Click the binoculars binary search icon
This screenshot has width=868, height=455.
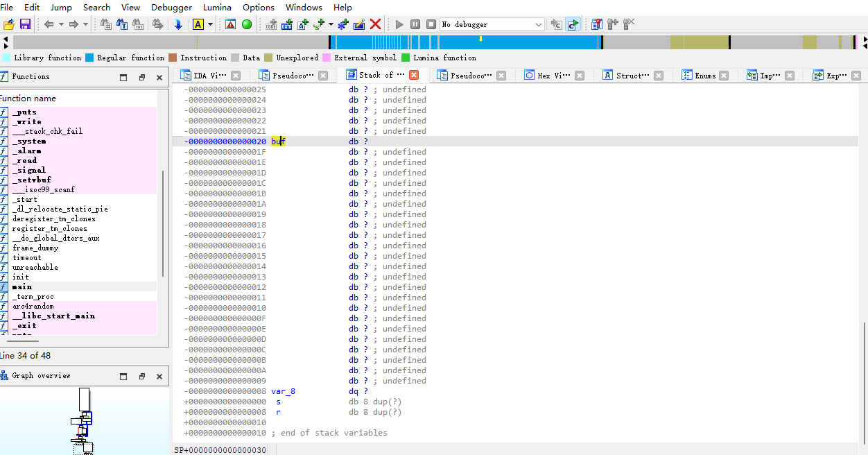[x=138, y=24]
